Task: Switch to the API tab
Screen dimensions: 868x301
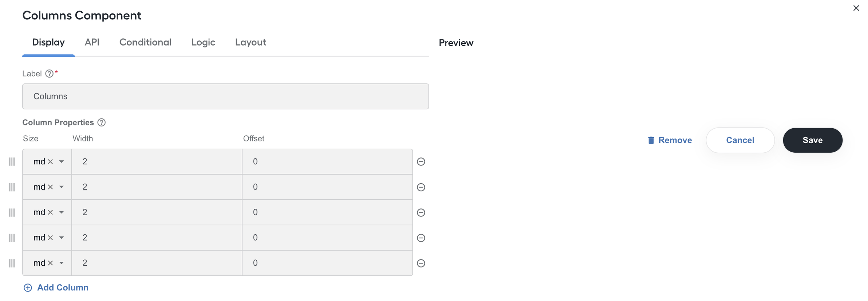Action: click(x=92, y=42)
